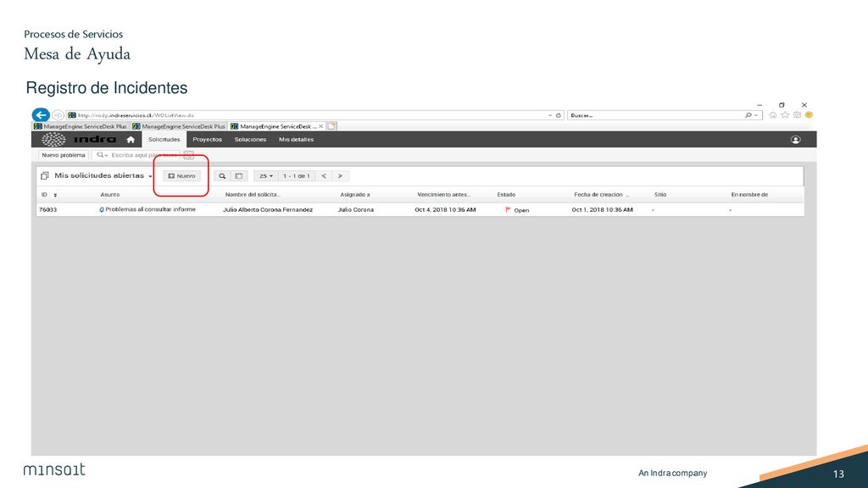This screenshot has height=488, width=868.
Task: Click the Asignado a column header
Action: [355, 195]
